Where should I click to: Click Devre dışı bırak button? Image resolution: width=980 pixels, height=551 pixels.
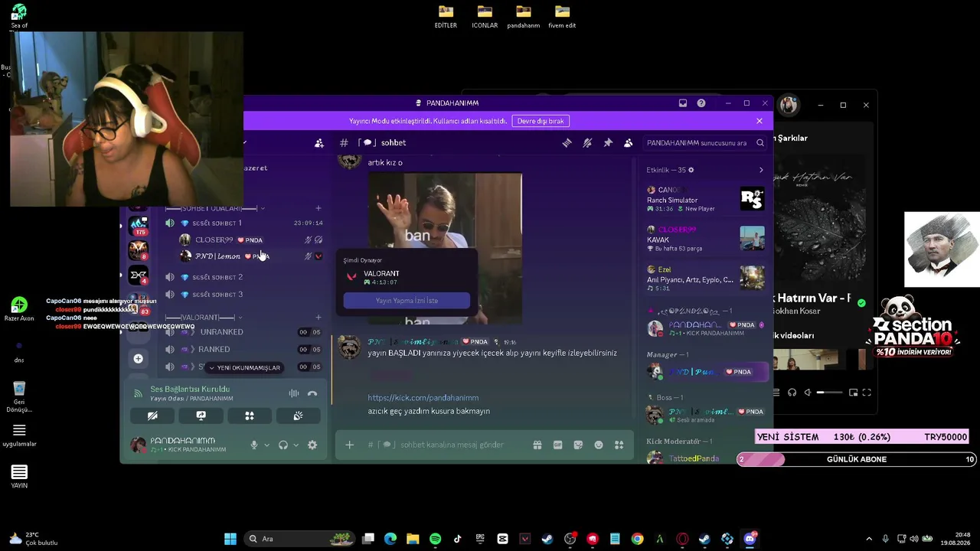[541, 121]
